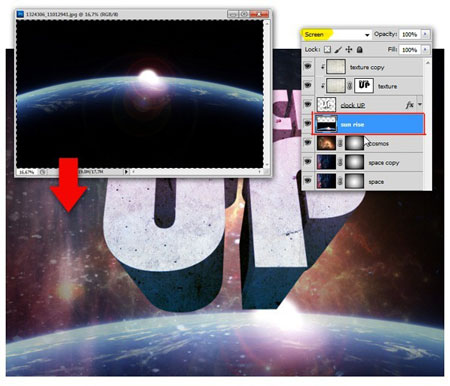450x386 pixels.
Task: Select the cosmos layer image thumbnail
Action: [326, 143]
